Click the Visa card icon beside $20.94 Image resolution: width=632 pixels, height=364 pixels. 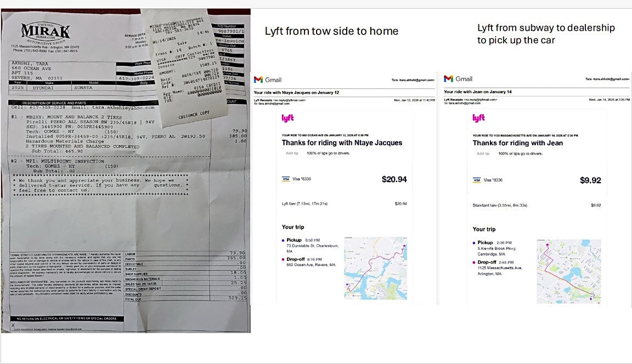285,179
